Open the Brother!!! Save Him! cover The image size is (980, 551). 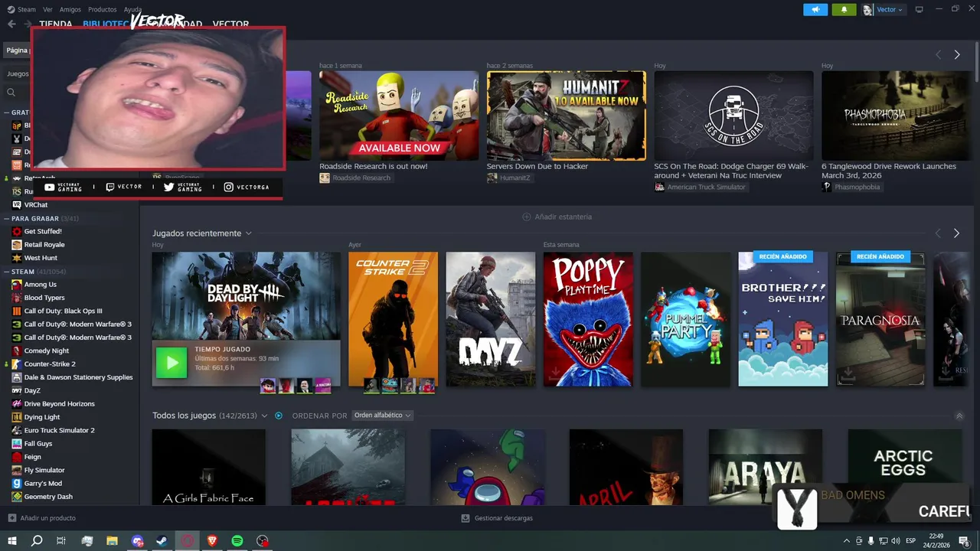782,319
